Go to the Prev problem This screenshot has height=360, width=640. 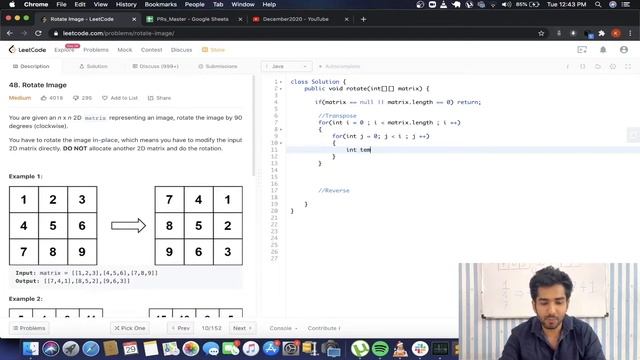(x=180, y=328)
